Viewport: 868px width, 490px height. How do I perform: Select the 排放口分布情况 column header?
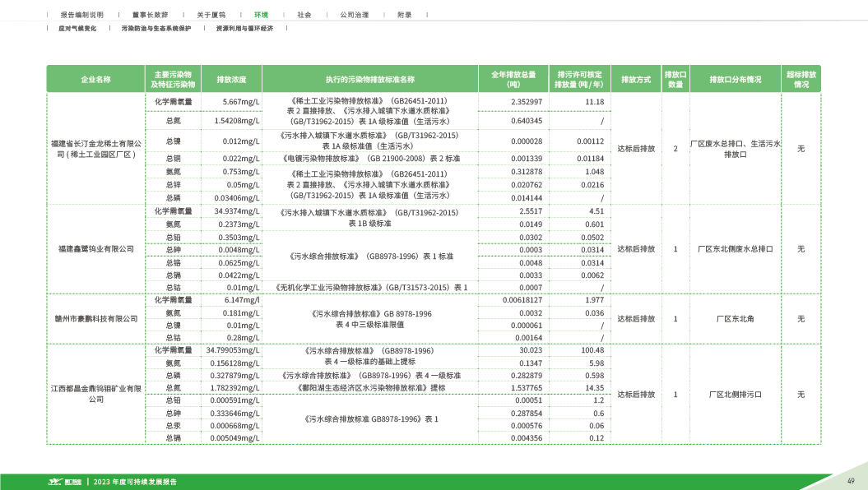tap(735, 80)
